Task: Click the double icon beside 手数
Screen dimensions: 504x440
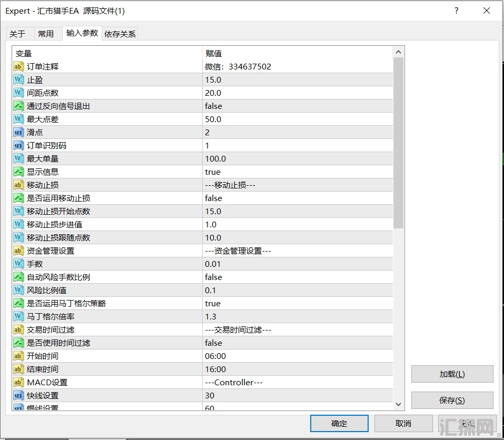Action: click(18, 264)
